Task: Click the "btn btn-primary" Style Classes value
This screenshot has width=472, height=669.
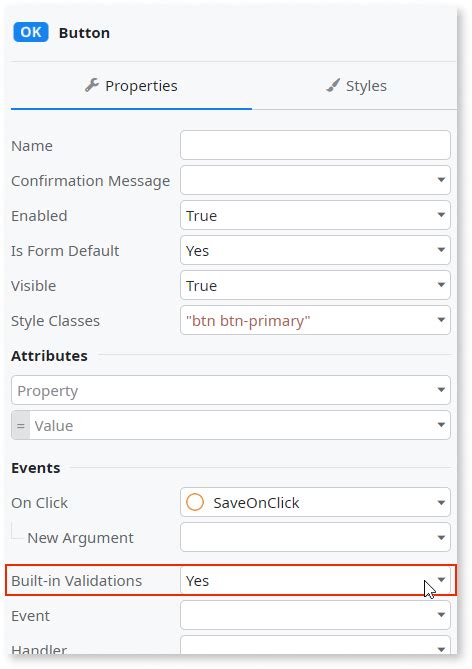Action: (248, 320)
